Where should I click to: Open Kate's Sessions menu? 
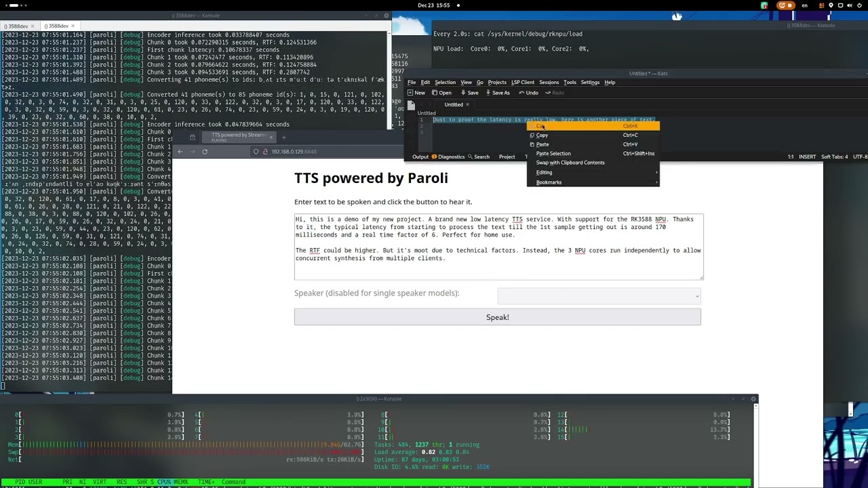tap(549, 83)
